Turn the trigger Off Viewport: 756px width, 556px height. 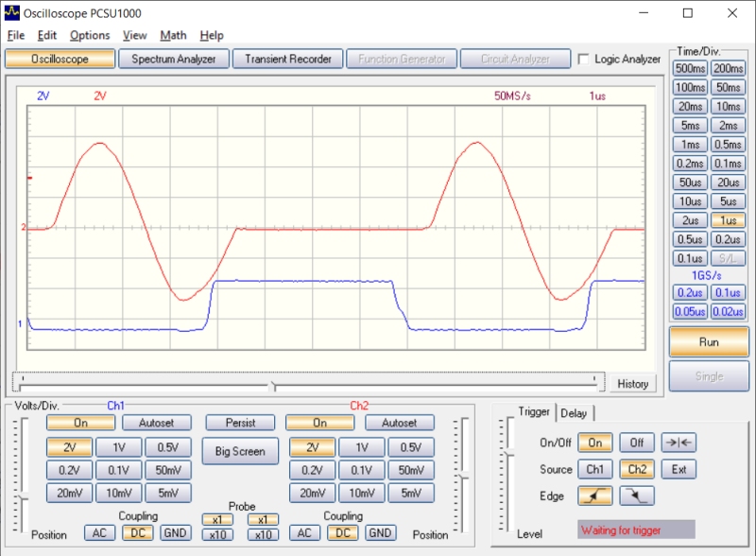click(x=636, y=443)
